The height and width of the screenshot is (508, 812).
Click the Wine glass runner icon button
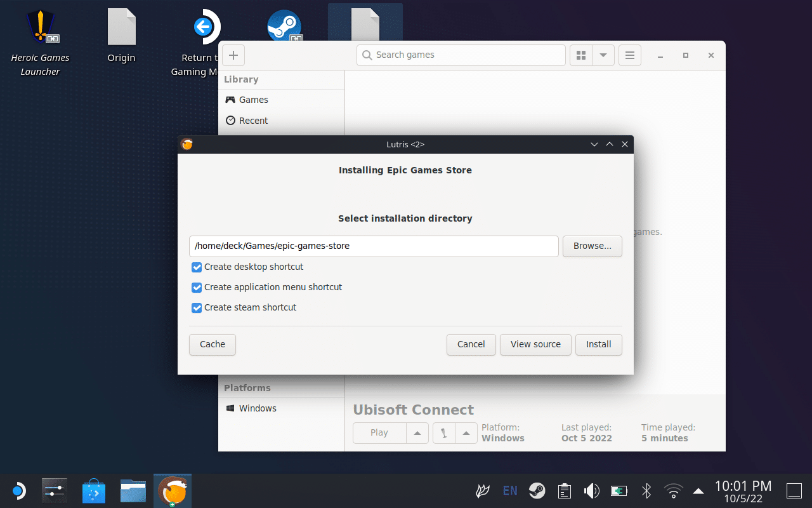(x=444, y=433)
